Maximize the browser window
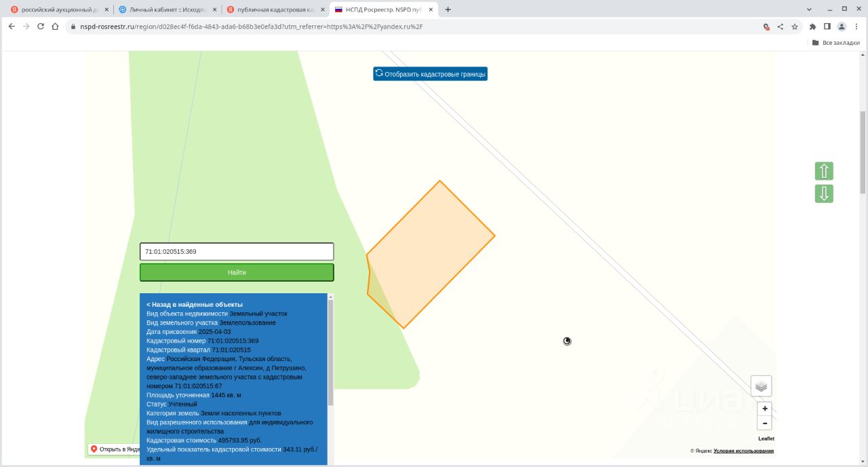868x467 pixels. (844, 9)
